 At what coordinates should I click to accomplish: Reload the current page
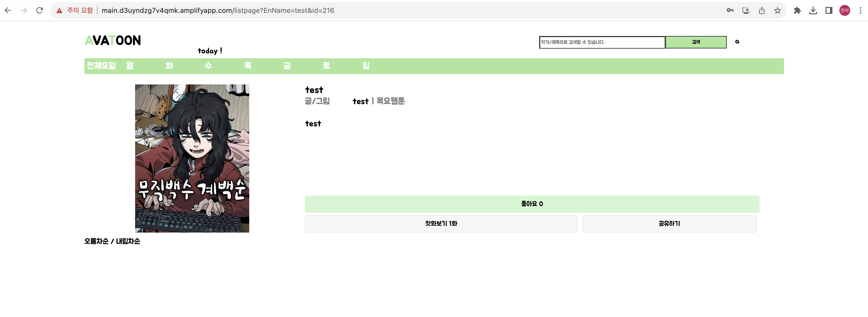(x=40, y=10)
